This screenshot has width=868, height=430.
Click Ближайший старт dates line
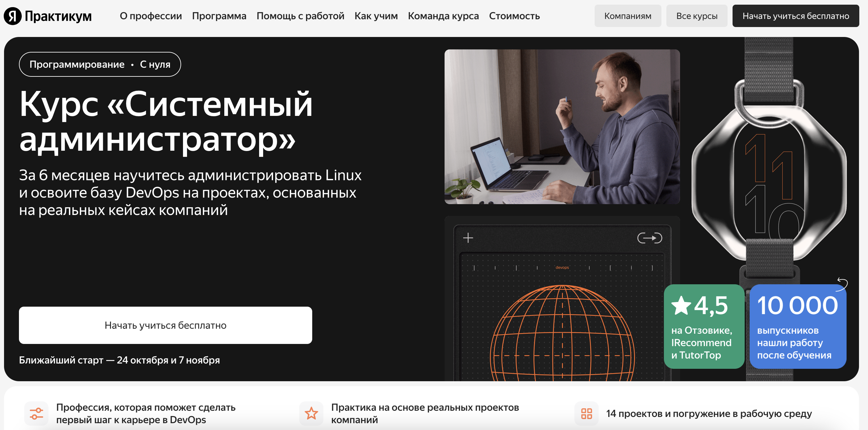point(119,360)
